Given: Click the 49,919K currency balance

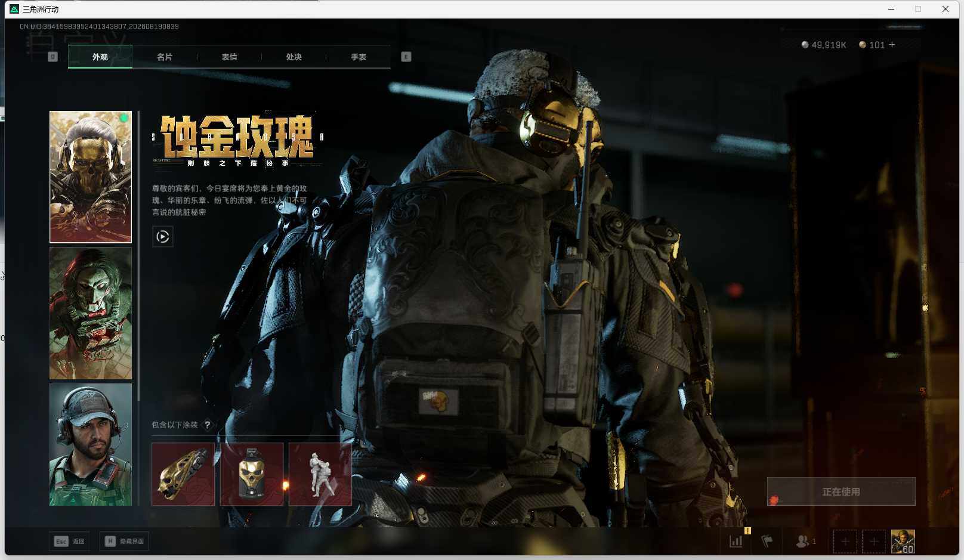Looking at the screenshot, I should pyautogui.click(x=824, y=45).
